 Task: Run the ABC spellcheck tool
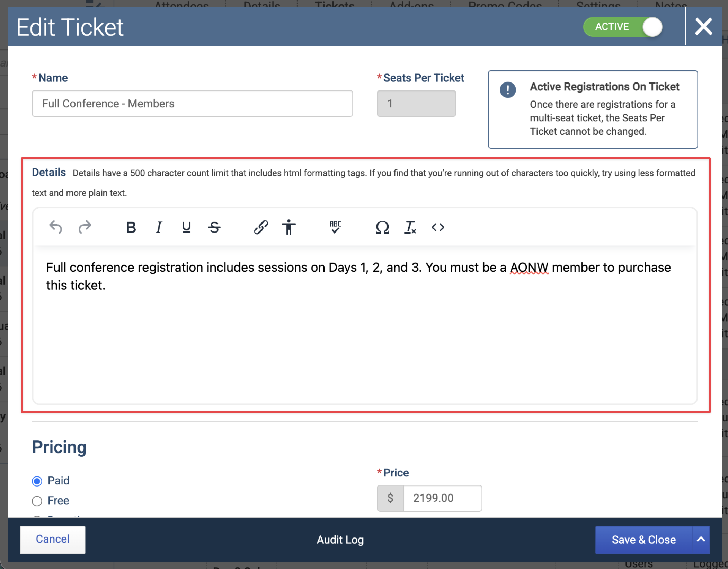335,227
